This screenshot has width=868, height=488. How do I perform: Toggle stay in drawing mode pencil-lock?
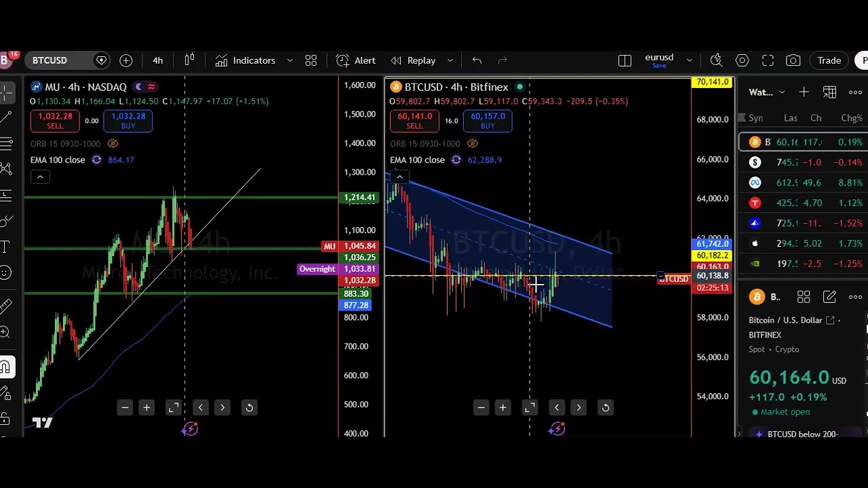5,392
